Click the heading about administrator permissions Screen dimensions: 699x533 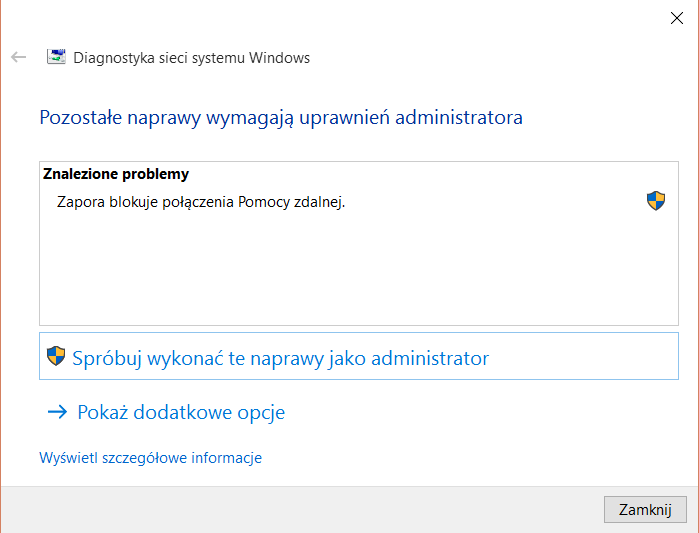(x=280, y=118)
